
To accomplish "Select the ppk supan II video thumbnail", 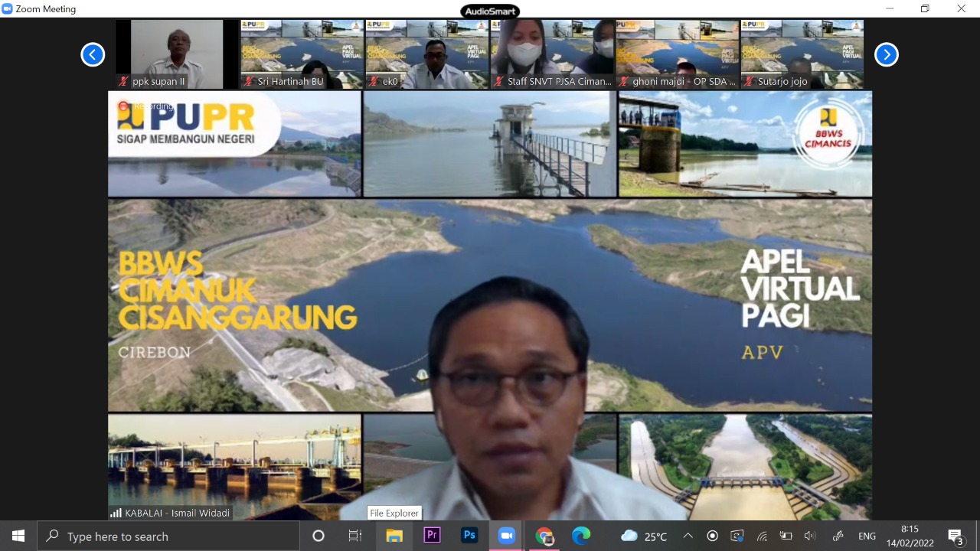I will point(177,54).
